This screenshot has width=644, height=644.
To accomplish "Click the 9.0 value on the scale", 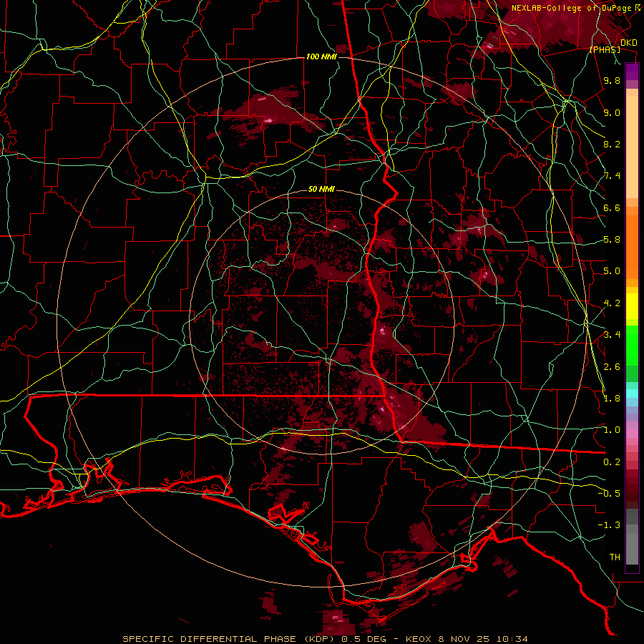I will point(612,112).
